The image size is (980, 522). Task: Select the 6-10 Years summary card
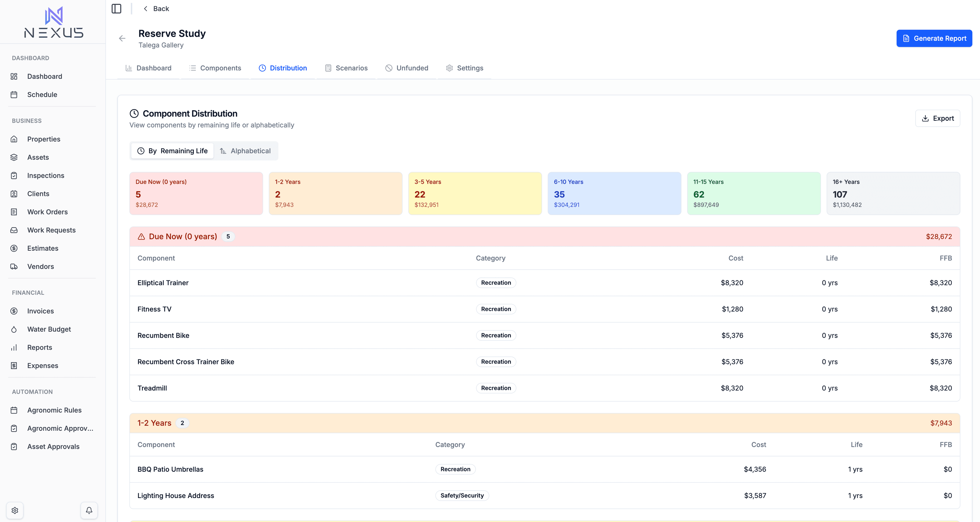click(x=614, y=193)
